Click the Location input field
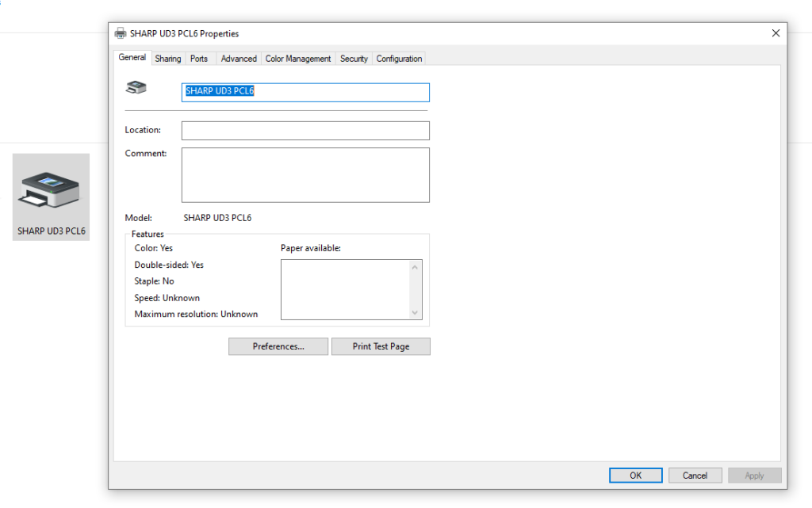Screen dimensions: 812x508 (x=305, y=130)
